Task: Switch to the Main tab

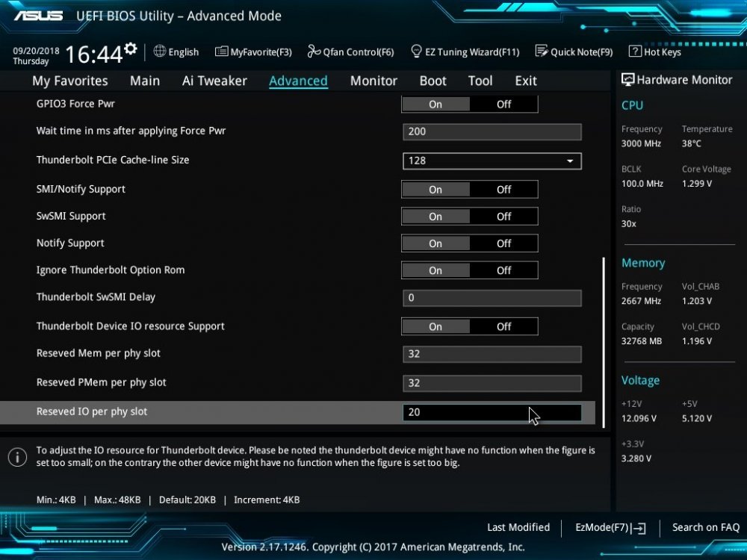Action: click(145, 81)
